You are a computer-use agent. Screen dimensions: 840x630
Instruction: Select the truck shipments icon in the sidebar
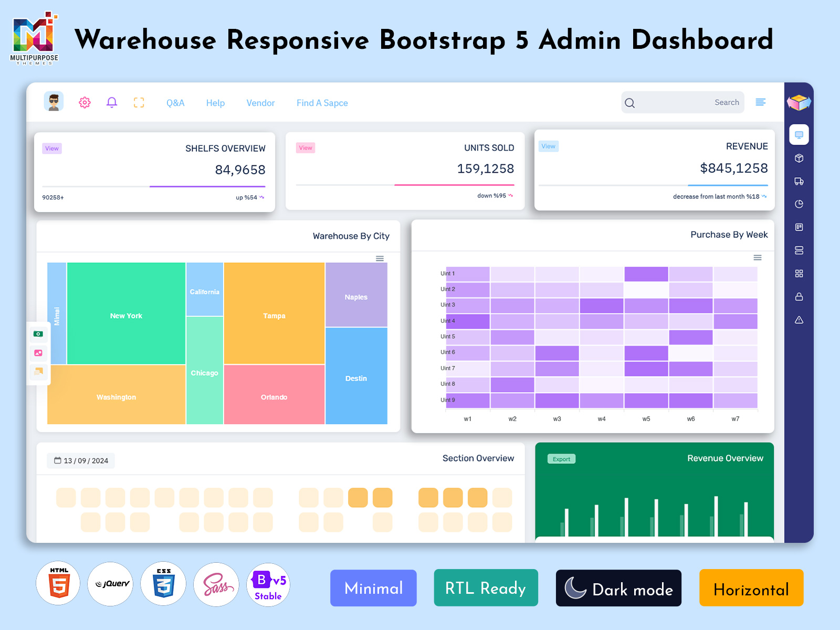point(799,181)
